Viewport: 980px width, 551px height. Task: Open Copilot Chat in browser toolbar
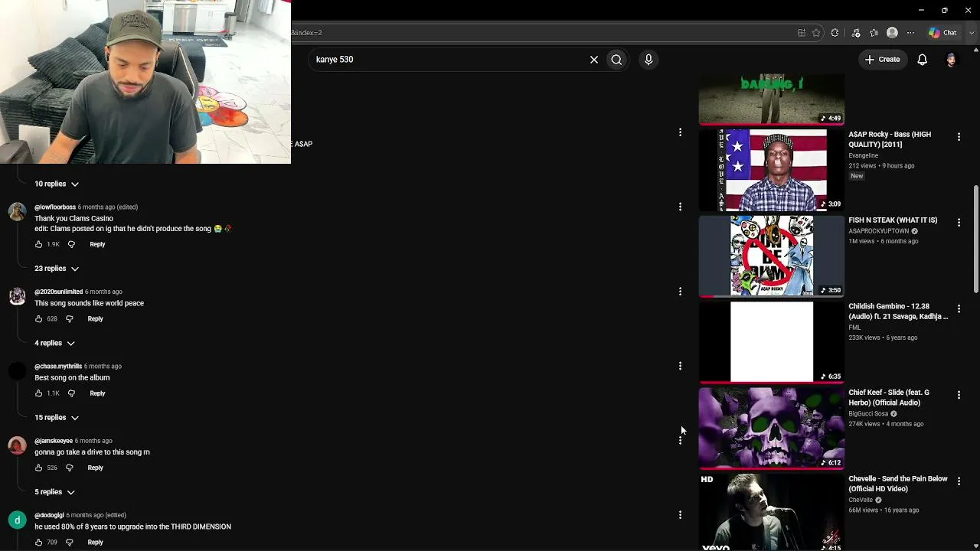pos(942,33)
